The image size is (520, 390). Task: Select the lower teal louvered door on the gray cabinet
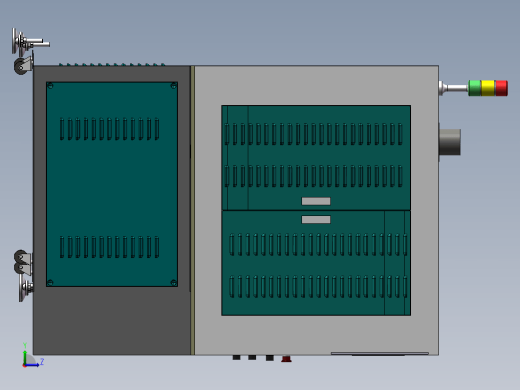(316, 263)
